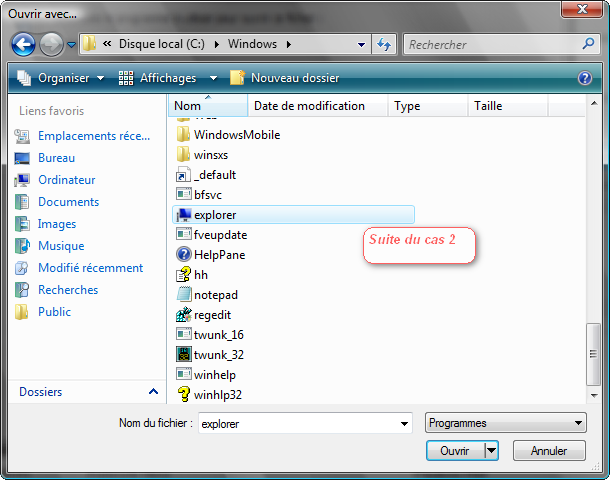The height and width of the screenshot is (480, 610).
Task: Click the winsxs folder icon
Action: [x=183, y=154]
